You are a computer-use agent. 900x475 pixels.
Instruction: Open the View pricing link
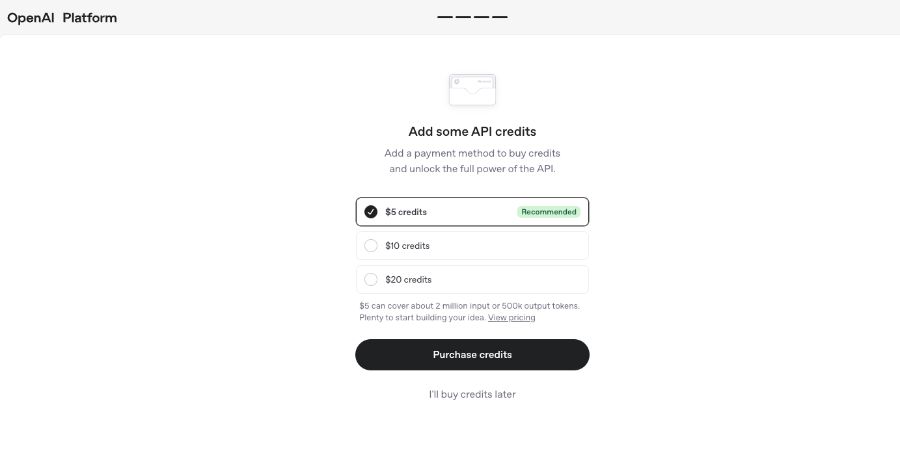[511, 317]
